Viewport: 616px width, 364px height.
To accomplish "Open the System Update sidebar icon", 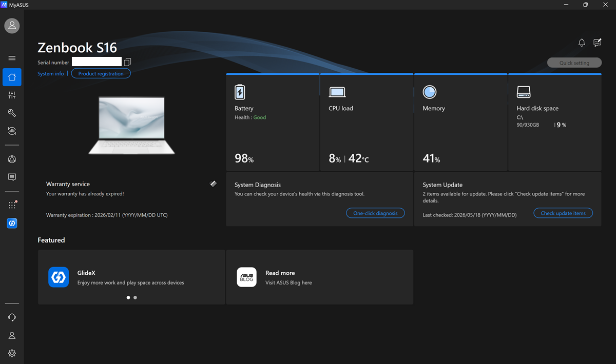I will click(x=12, y=131).
